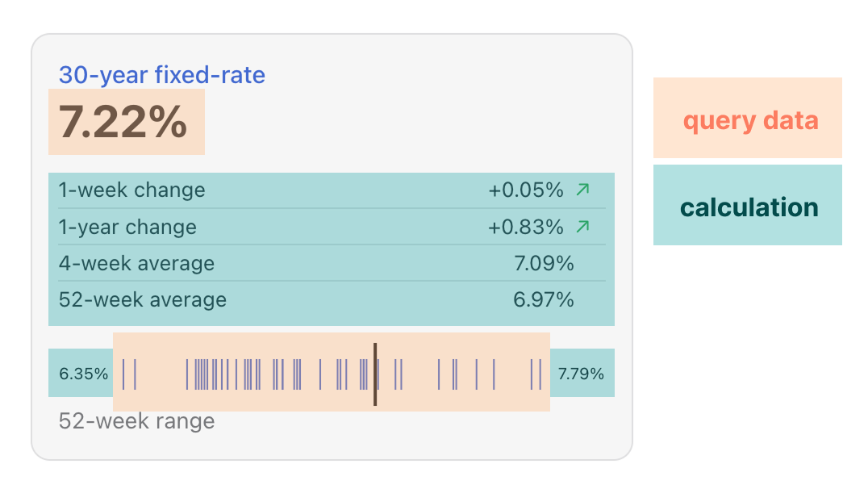Click the rightmost tick in the range strip

pos(540,374)
